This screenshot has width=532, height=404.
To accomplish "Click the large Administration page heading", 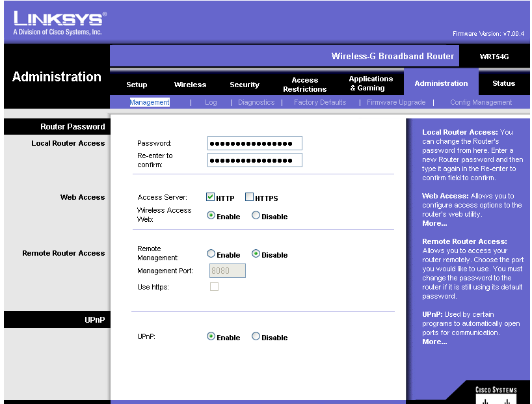I will pyautogui.click(x=57, y=77).
